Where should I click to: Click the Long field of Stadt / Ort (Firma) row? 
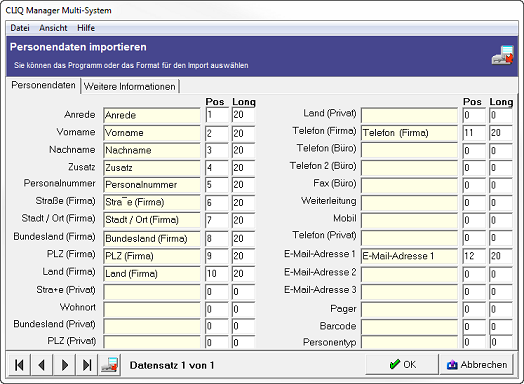[243, 220]
